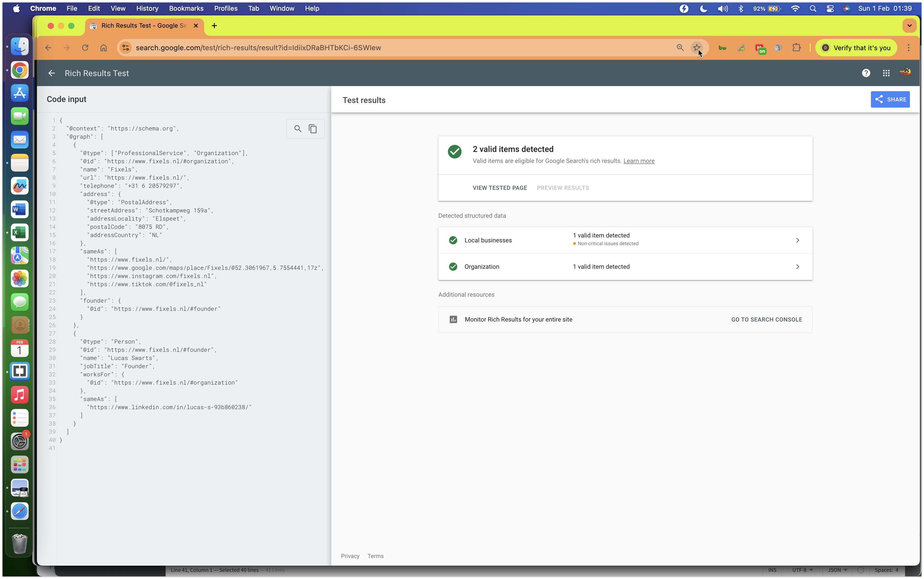Toggle Bluetooth from the menu bar

point(740,8)
